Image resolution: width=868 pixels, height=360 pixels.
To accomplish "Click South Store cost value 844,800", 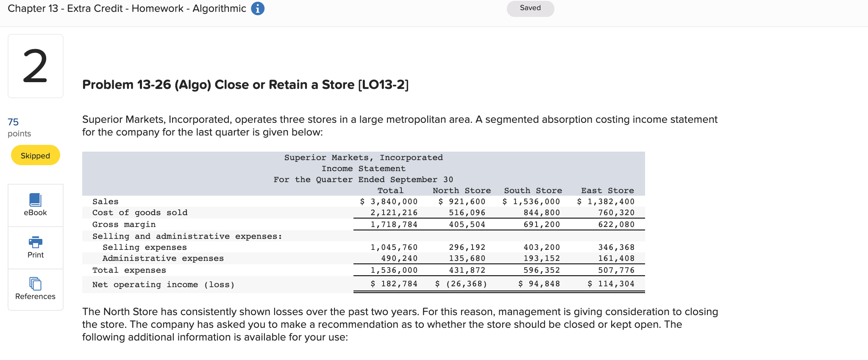I will click(542, 213).
